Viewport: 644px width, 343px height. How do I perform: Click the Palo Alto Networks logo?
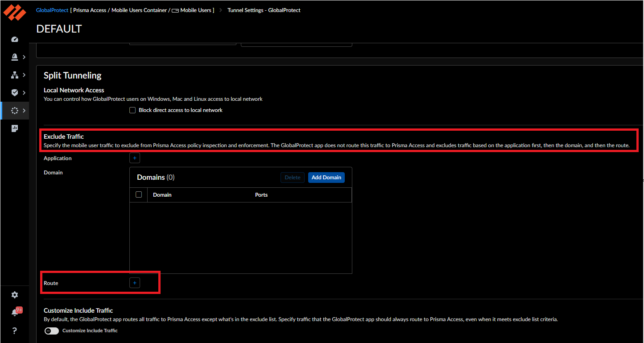click(15, 12)
